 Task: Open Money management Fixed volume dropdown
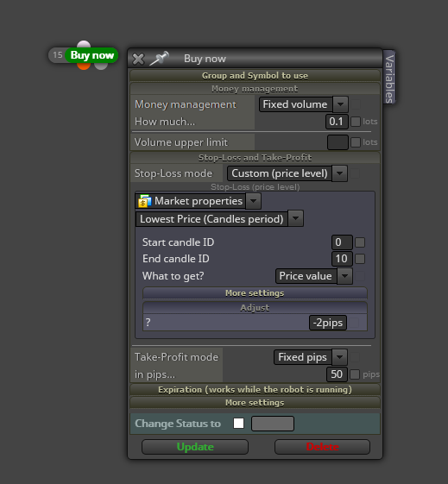pyautogui.click(x=304, y=104)
